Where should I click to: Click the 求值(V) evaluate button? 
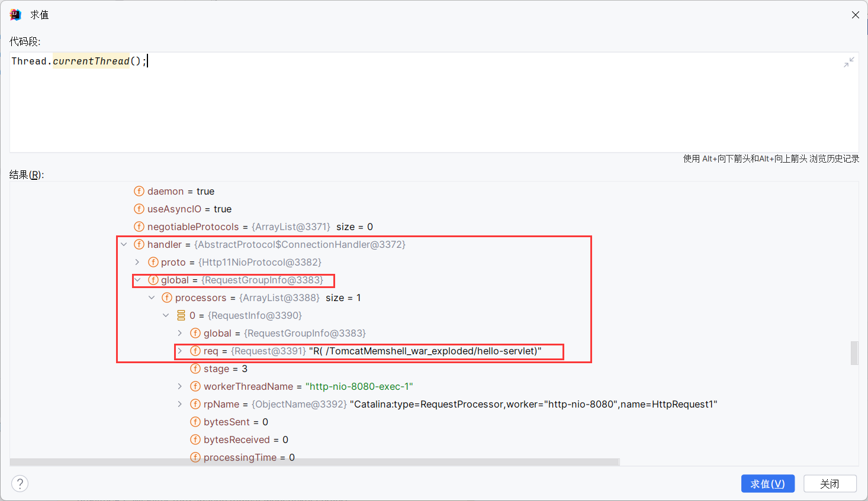click(768, 483)
